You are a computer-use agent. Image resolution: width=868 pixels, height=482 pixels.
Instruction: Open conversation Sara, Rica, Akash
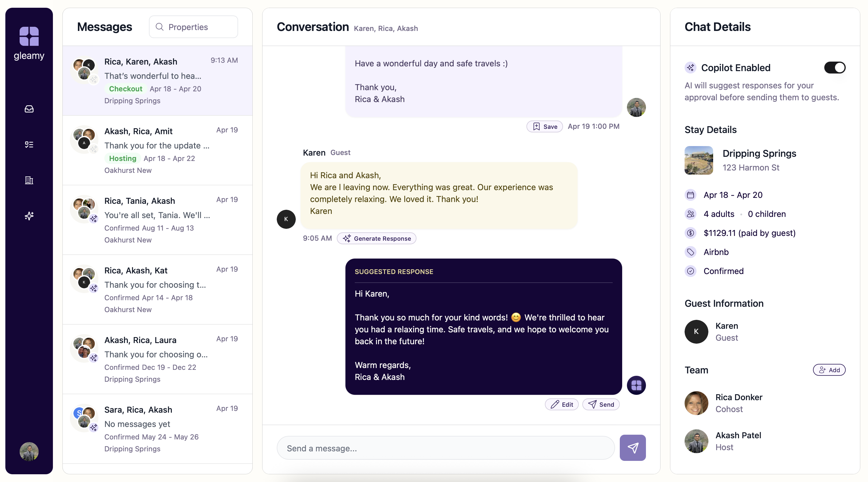[x=157, y=429]
